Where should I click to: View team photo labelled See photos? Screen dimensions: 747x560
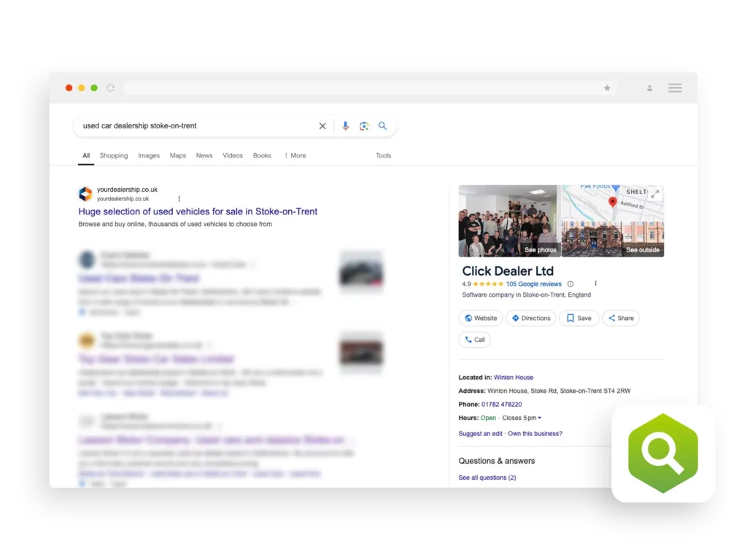[x=509, y=221]
